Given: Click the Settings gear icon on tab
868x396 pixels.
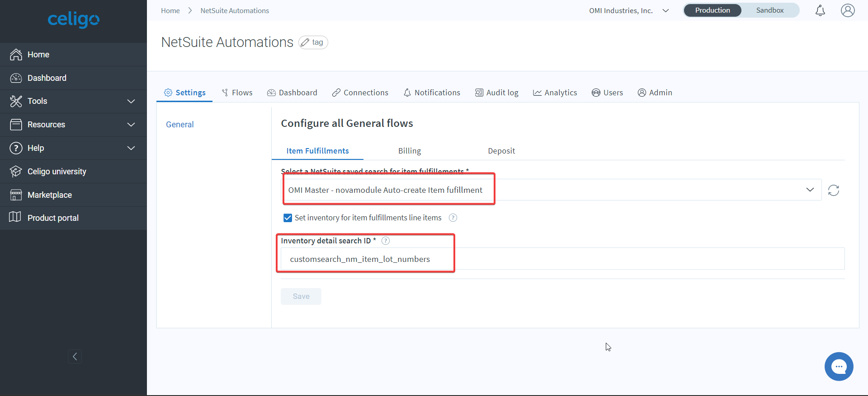Looking at the screenshot, I should coord(168,93).
